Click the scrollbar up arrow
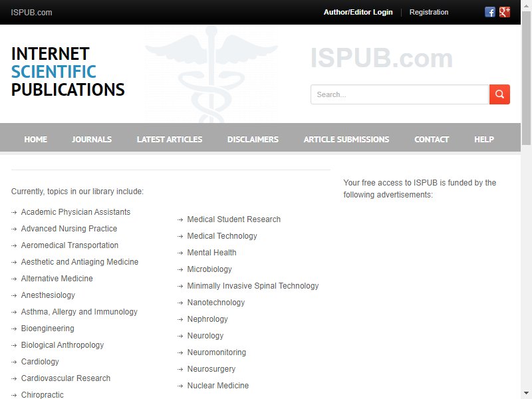The width and height of the screenshot is (532, 399). point(526,5)
